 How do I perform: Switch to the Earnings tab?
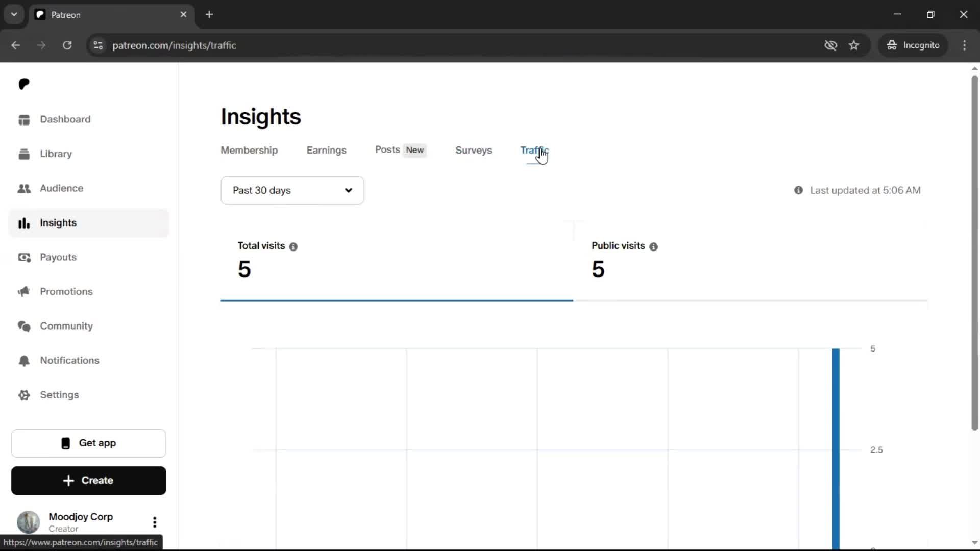326,150
